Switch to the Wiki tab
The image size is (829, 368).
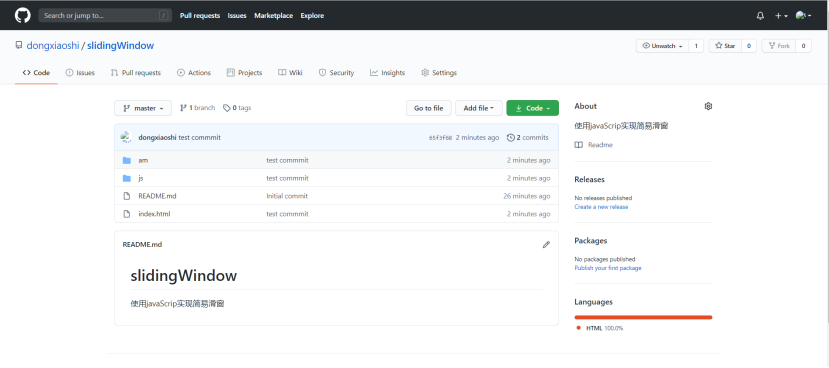coord(290,73)
